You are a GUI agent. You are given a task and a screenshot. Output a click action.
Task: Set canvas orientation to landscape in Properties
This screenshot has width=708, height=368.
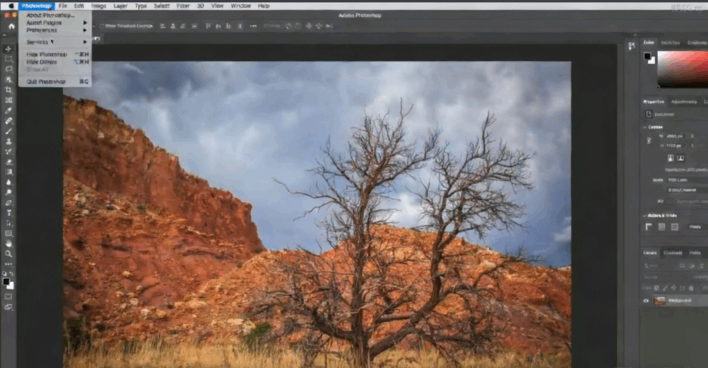coord(680,158)
